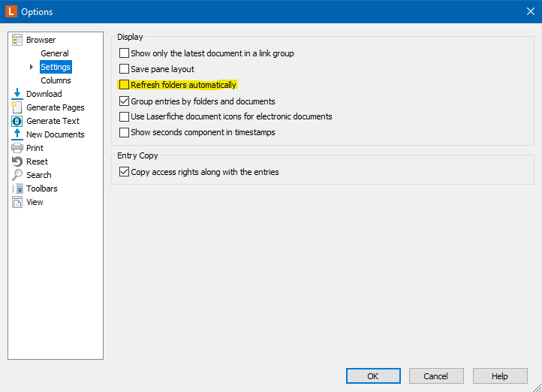Click the Search magnifier icon

coord(17,175)
